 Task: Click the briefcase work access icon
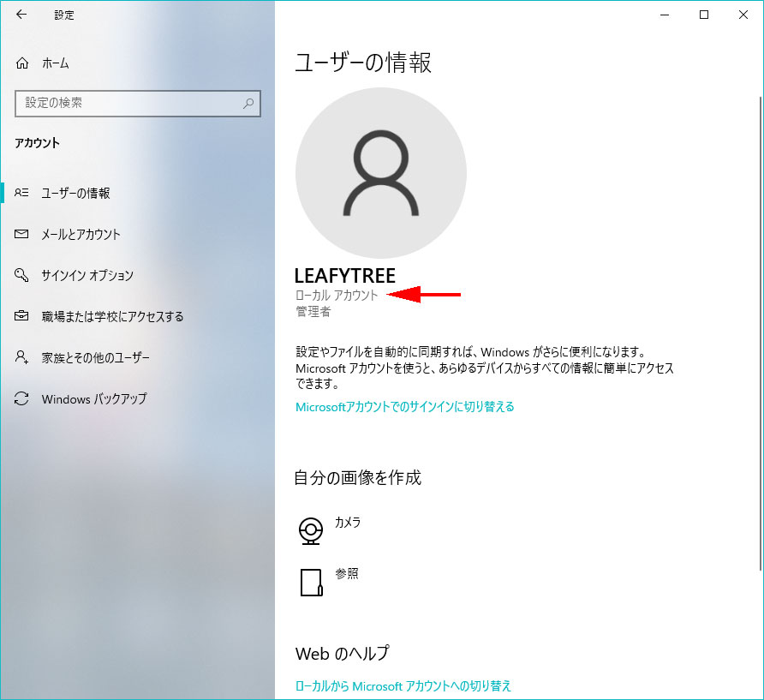22,317
